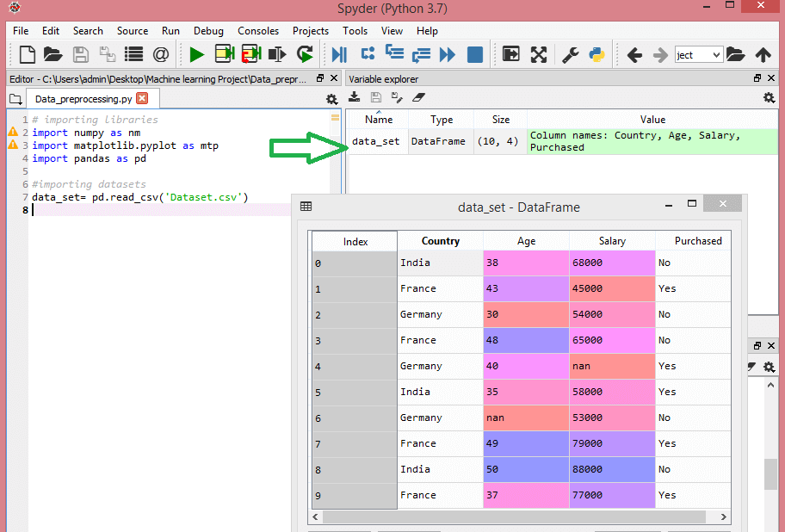
Task: Click the pink Age cell containing 38
Action: point(526,263)
